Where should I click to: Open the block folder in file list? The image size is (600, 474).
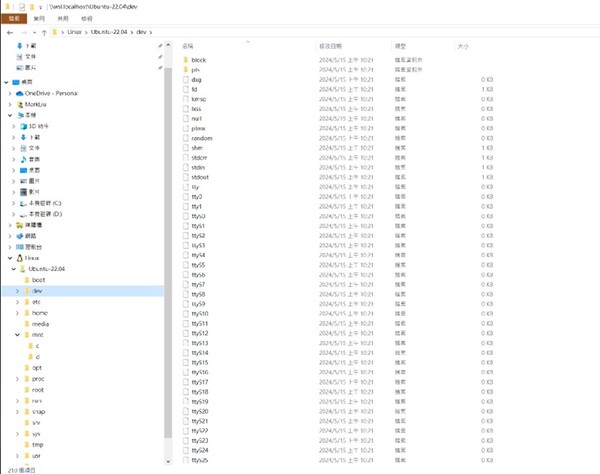click(198, 60)
